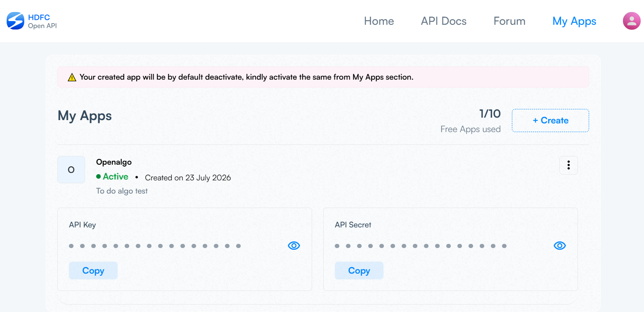Click the HDFC Open API brand text

[x=42, y=21]
